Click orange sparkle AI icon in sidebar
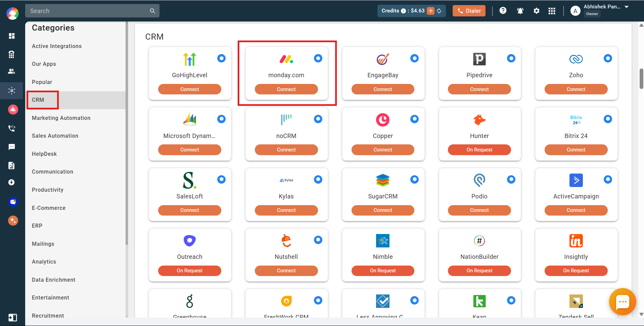 tap(13, 221)
